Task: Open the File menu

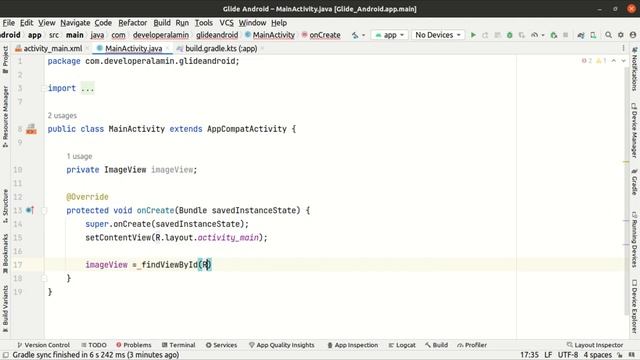Action: click(9, 23)
